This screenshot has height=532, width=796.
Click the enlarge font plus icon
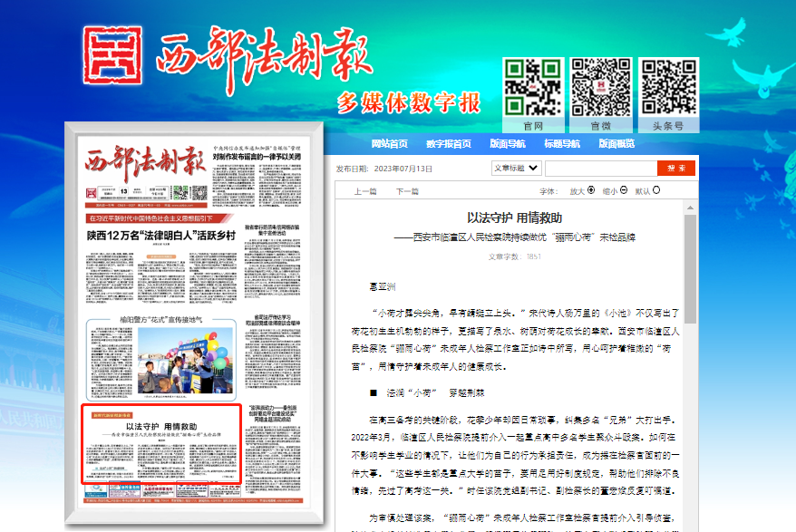point(591,189)
